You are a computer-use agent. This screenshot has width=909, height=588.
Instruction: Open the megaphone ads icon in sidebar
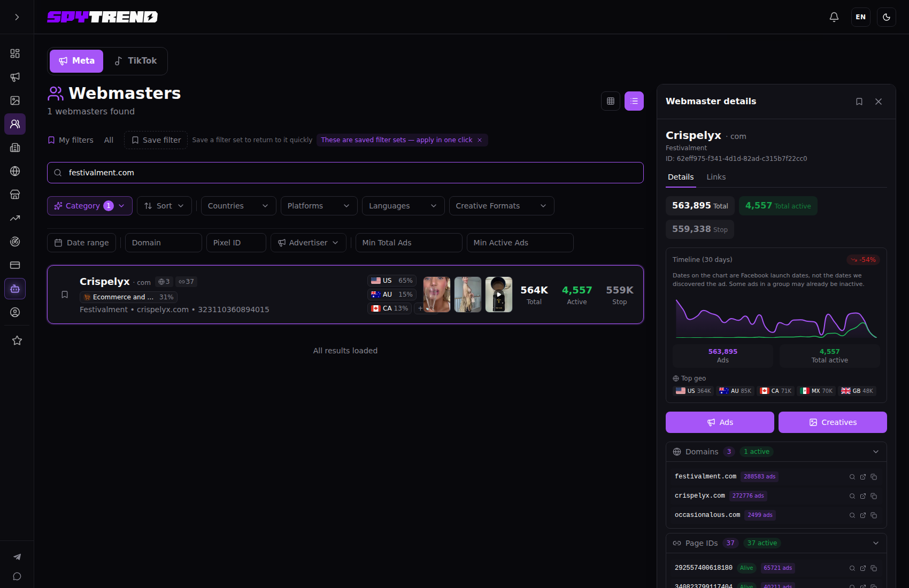(x=15, y=77)
